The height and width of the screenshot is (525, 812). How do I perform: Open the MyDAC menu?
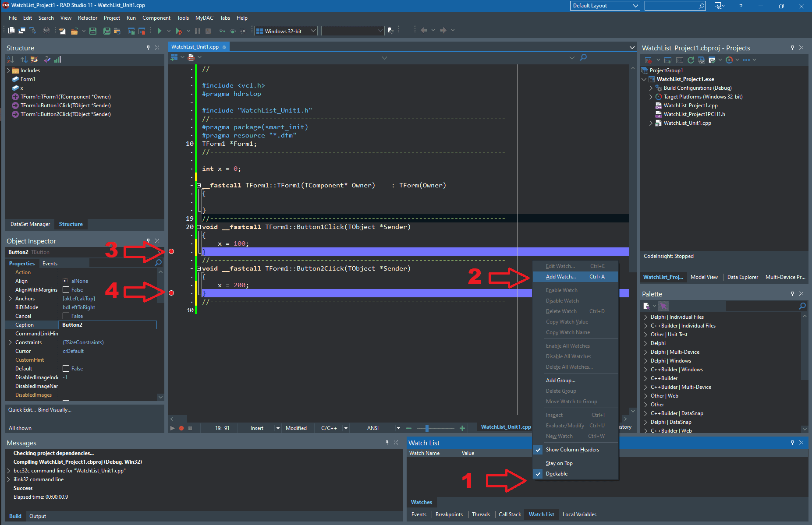204,18
